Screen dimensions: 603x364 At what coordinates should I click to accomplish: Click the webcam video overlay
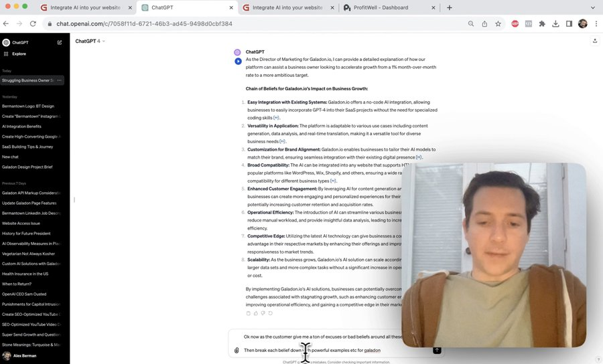click(x=494, y=255)
